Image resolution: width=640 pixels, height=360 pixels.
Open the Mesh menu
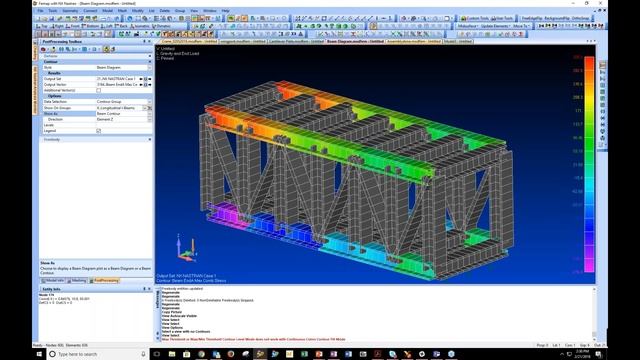(122, 11)
